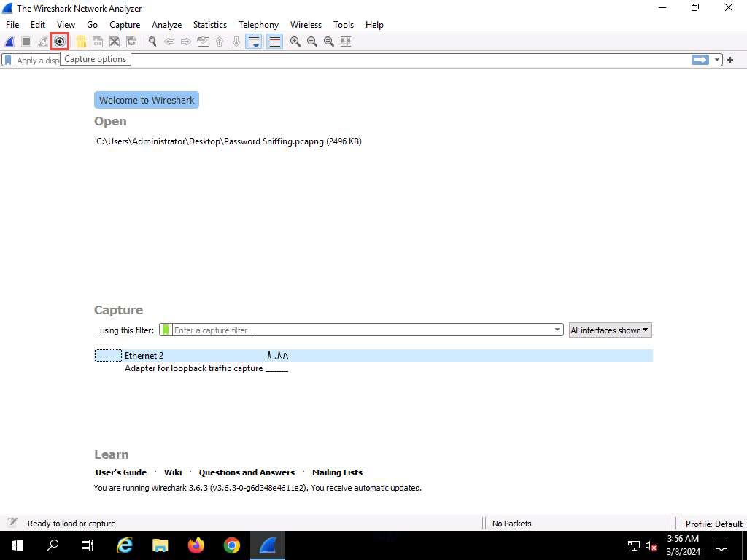
Task: Open the Statistics menu
Action: point(210,25)
